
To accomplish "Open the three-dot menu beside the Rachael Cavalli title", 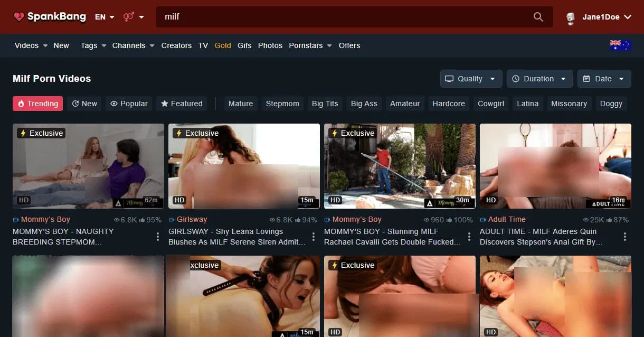I will tap(469, 237).
